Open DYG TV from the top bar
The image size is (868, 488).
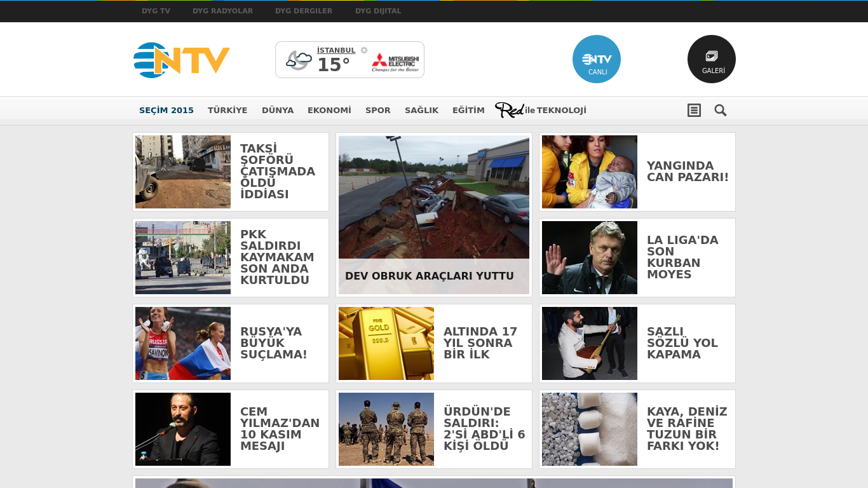[156, 11]
